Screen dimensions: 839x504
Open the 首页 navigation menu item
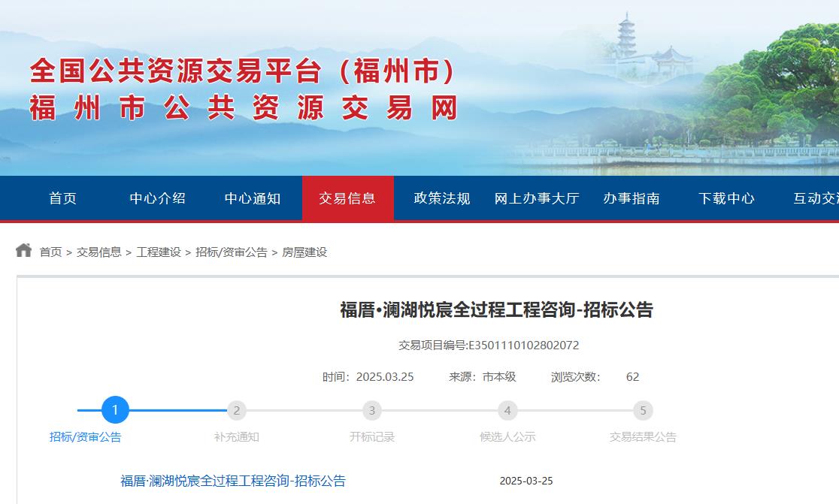point(62,198)
